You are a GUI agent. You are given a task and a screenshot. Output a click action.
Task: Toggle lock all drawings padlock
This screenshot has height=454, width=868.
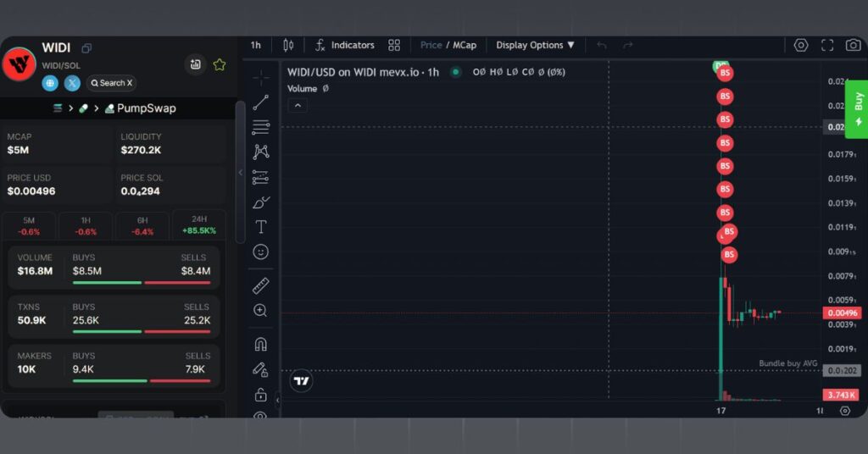tap(261, 394)
